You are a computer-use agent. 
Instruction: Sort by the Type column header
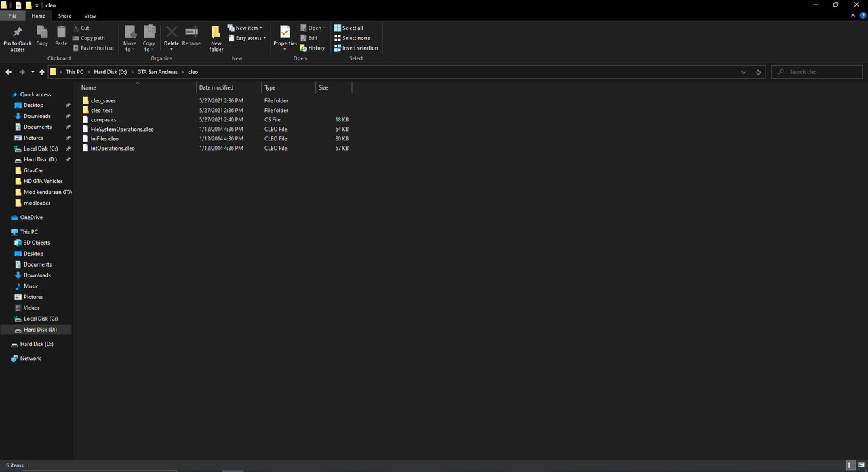point(288,87)
